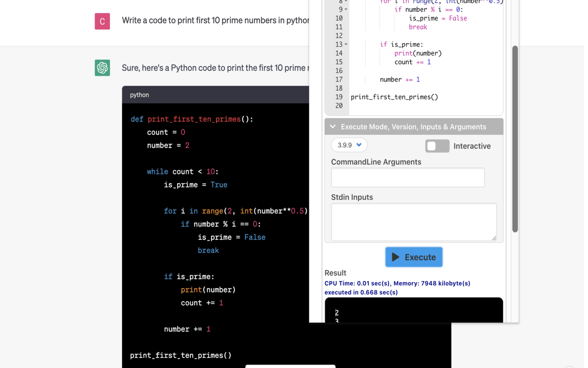Focus the CommandLine Arguments input field
Viewport: 588px width, 368px height.
[x=408, y=178]
